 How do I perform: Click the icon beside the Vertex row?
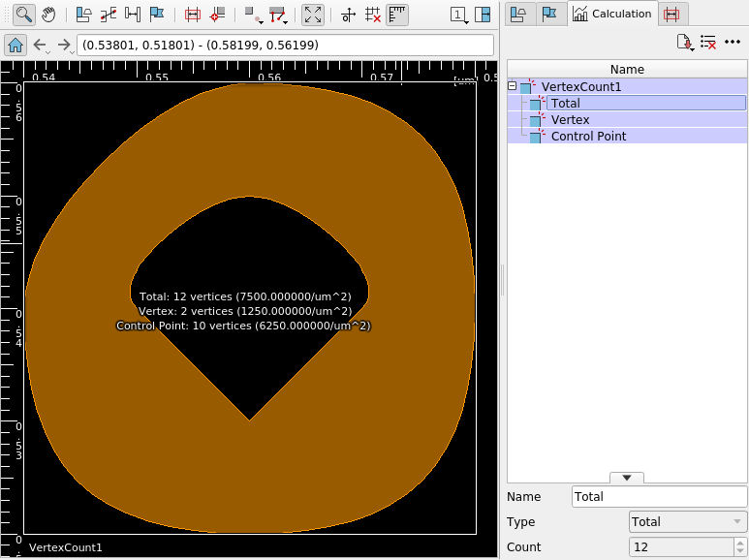click(x=537, y=119)
